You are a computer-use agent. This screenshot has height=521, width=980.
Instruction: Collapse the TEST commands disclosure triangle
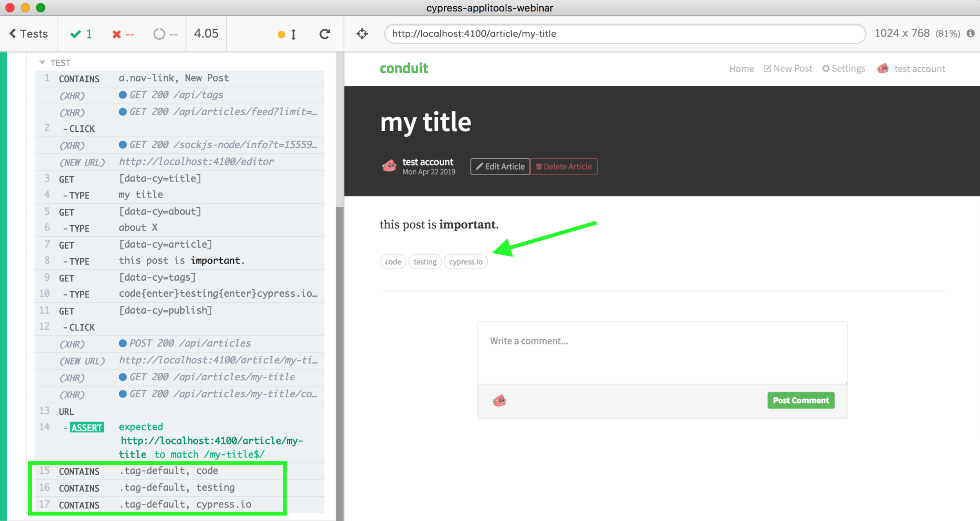click(x=42, y=63)
